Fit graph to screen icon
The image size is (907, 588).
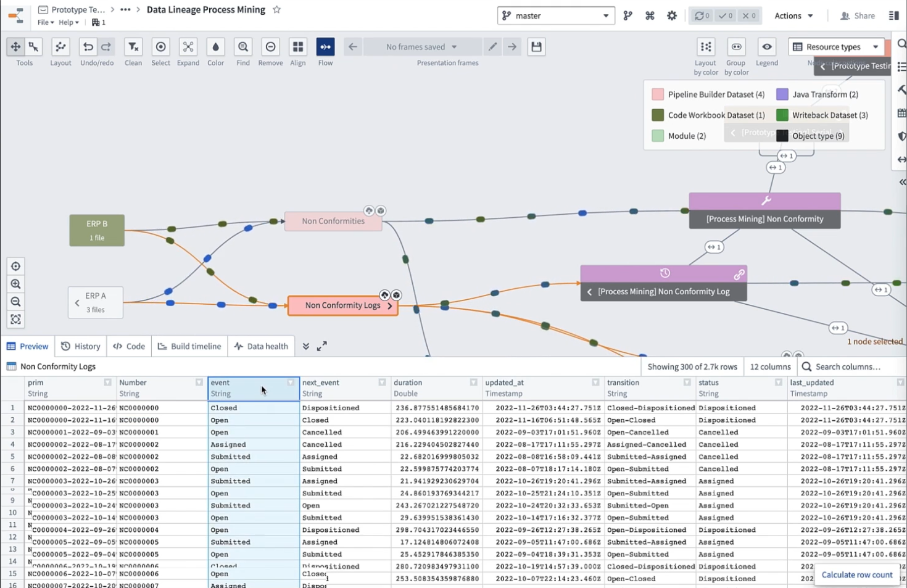(15, 320)
